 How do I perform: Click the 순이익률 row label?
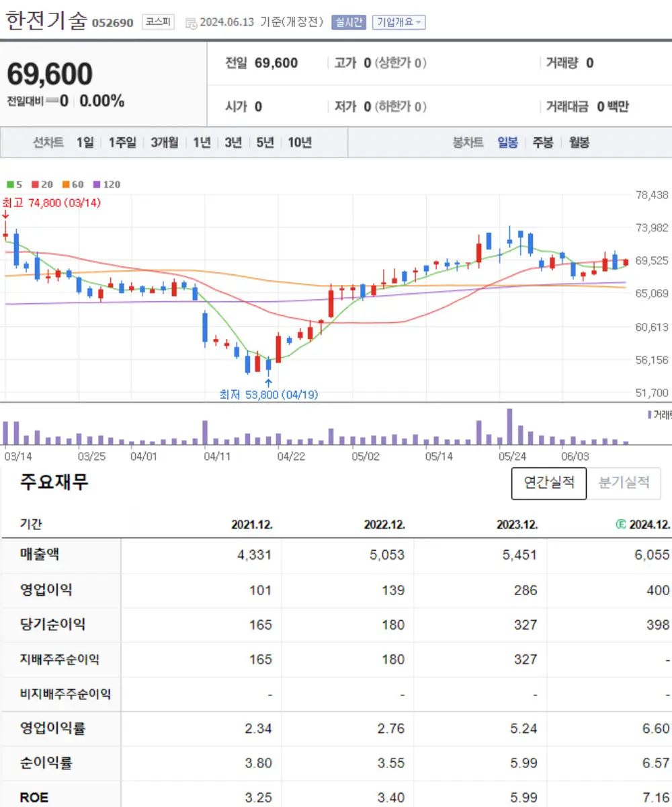pos(46,763)
